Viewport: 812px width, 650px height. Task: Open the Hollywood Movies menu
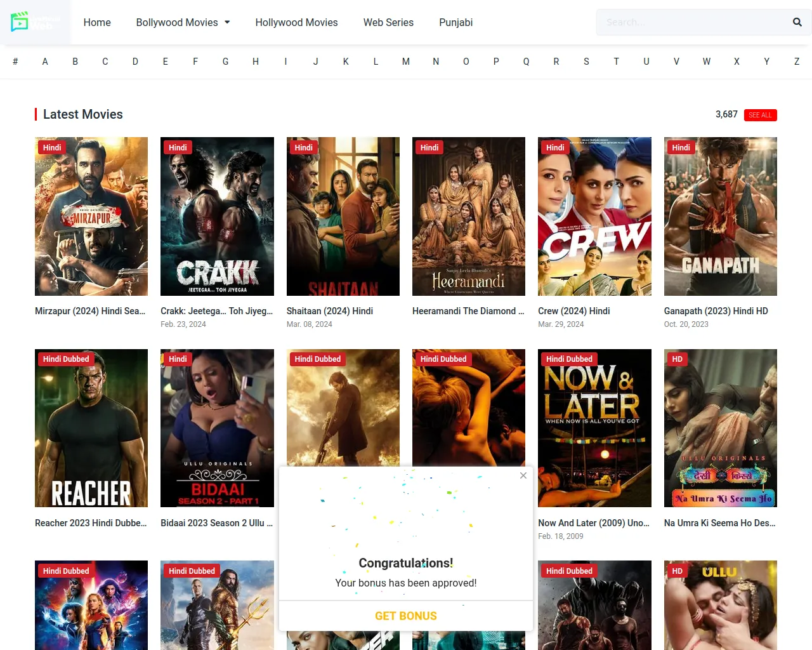(296, 22)
